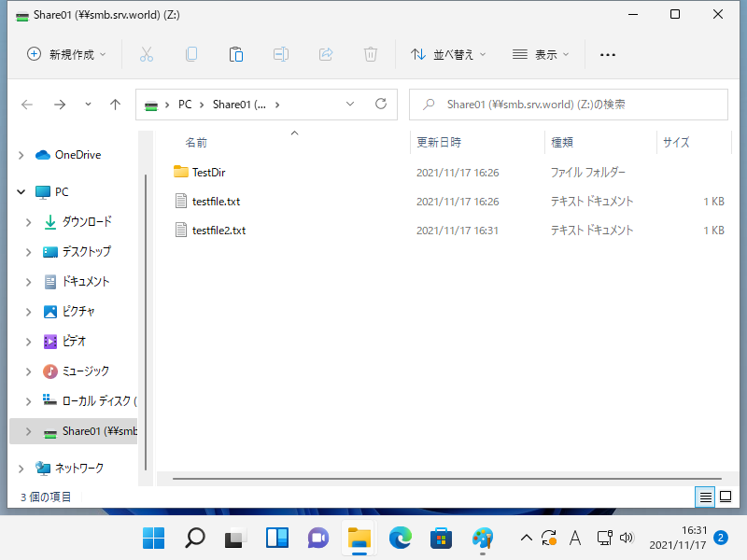747x560 pixels.
Task: Switch to details view layout
Action: (706, 497)
